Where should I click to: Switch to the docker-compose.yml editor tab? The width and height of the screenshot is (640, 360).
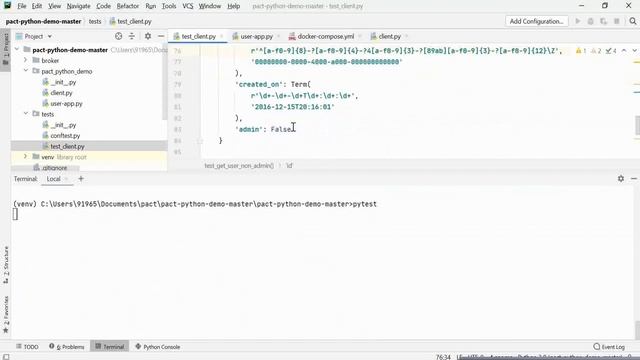[325, 36]
